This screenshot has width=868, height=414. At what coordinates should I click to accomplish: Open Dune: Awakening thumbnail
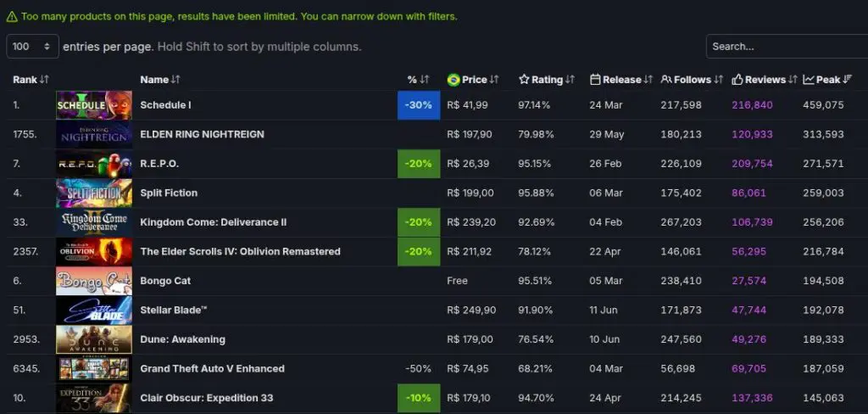[94, 339]
